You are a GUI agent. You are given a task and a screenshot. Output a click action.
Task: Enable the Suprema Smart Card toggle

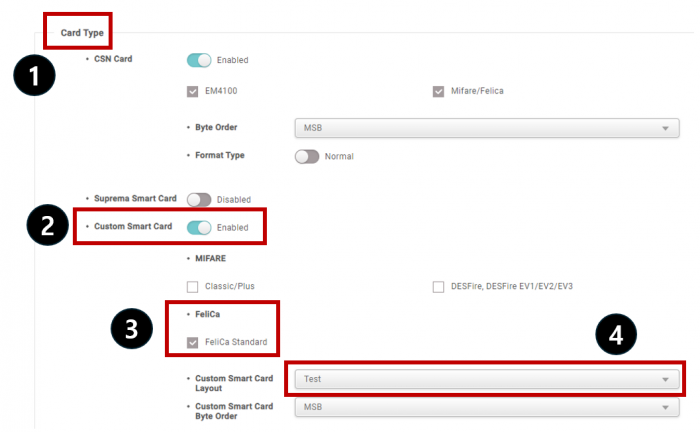click(199, 199)
